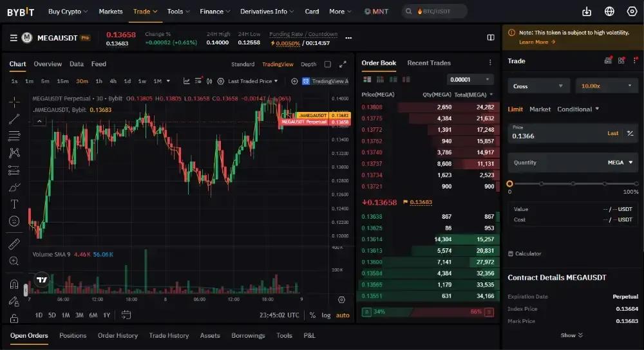
Task: Click Last price button in Price field
Action: 613,133
